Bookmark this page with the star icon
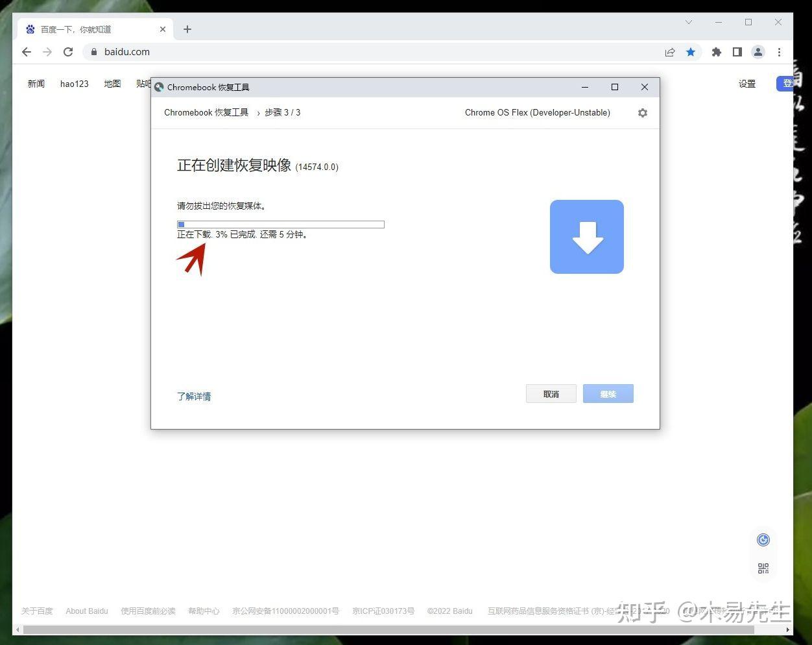The width and height of the screenshot is (812, 645). point(691,52)
